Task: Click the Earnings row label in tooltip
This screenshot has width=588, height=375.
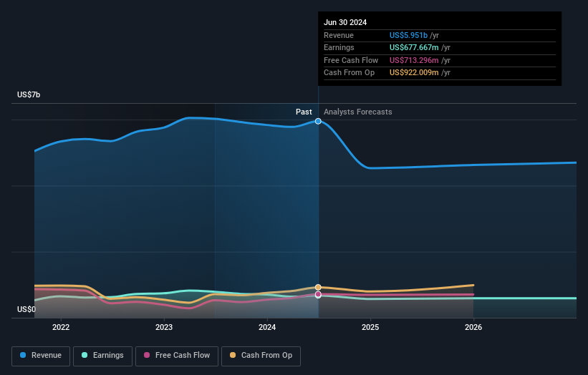Action: (x=339, y=47)
